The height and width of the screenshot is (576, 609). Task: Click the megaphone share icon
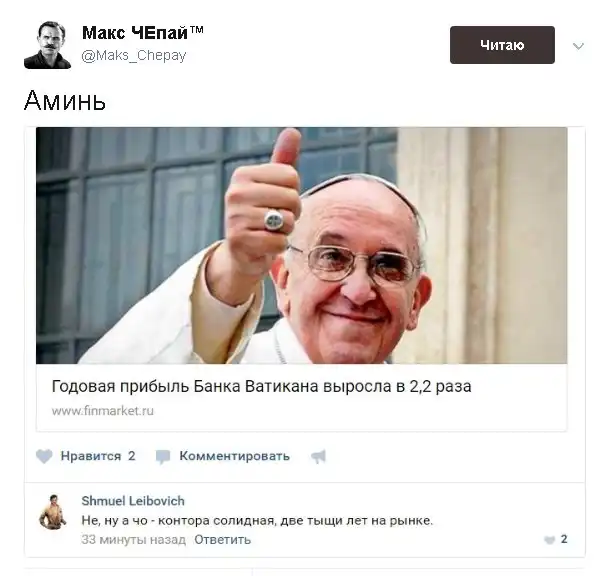(318, 456)
